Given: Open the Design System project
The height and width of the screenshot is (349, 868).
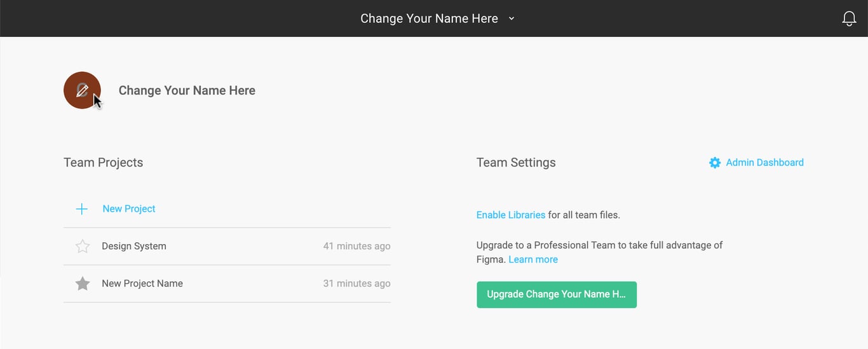Looking at the screenshot, I should pyautogui.click(x=134, y=246).
